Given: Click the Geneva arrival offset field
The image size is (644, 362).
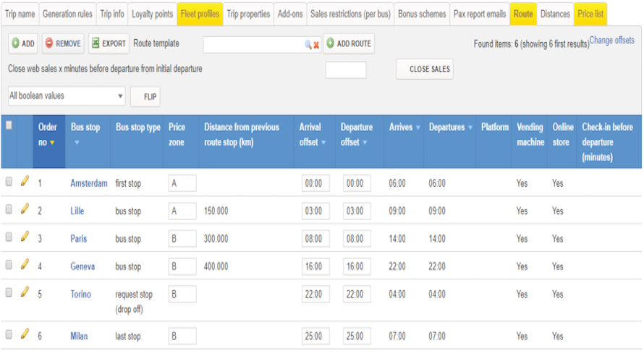Looking at the screenshot, I should (x=315, y=266).
